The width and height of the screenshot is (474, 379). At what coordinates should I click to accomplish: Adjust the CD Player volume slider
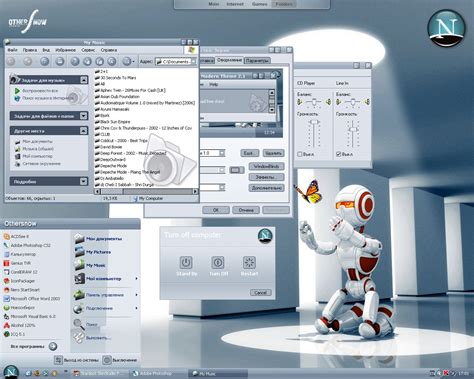[x=314, y=123]
